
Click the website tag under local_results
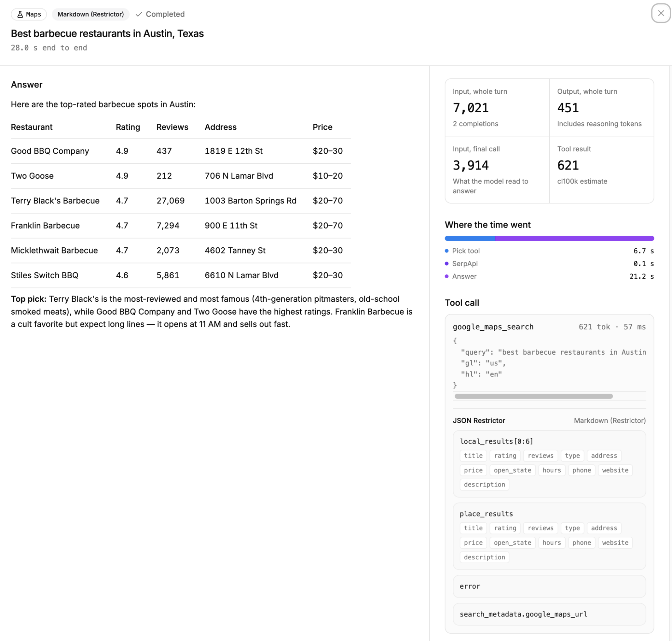click(615, 470)
